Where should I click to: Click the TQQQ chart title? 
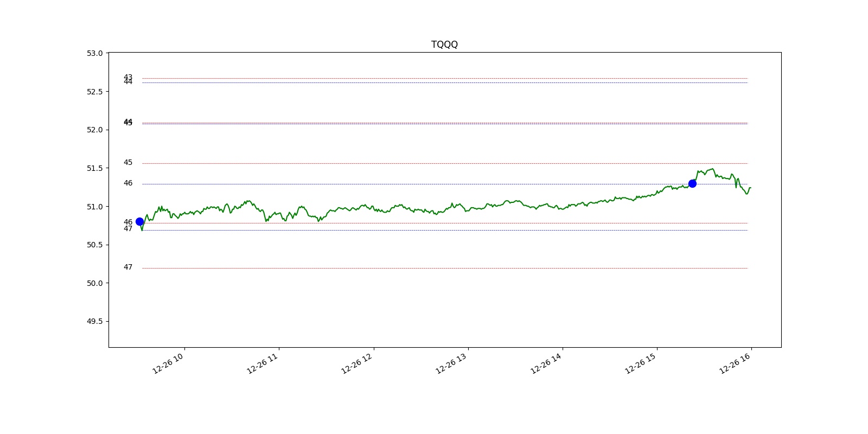tap(444, 44)
